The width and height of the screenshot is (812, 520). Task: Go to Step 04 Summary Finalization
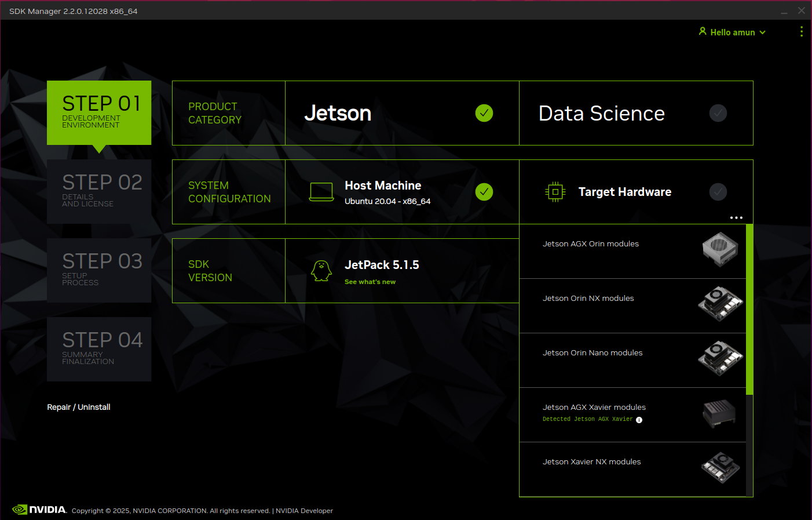[x=99, y=349]
